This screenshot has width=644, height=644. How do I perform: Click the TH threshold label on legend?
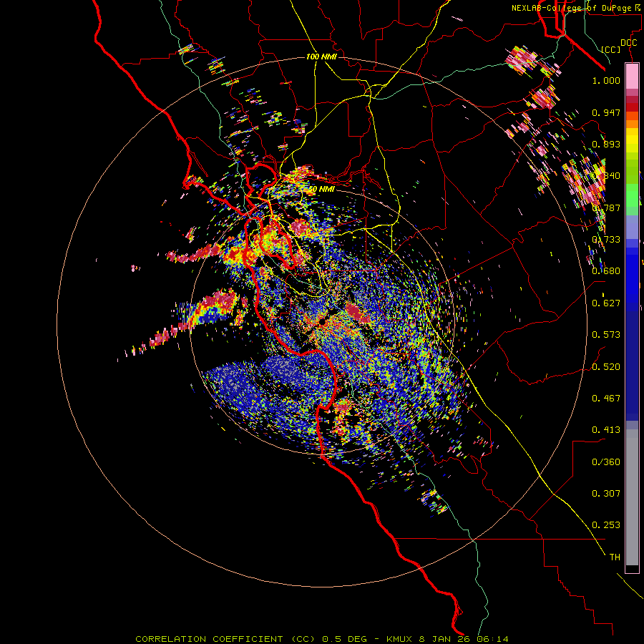tap(615, 557)
